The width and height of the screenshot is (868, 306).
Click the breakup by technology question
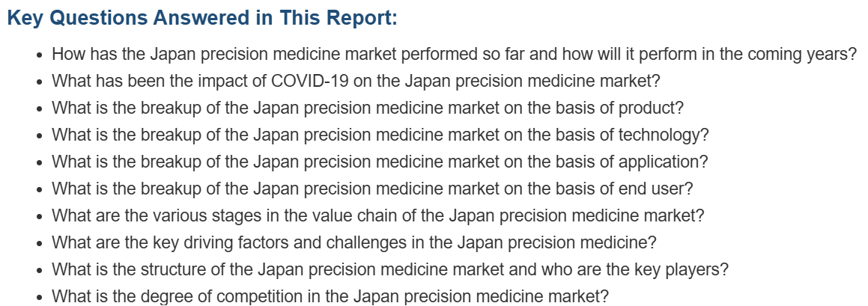click(380, 135)
